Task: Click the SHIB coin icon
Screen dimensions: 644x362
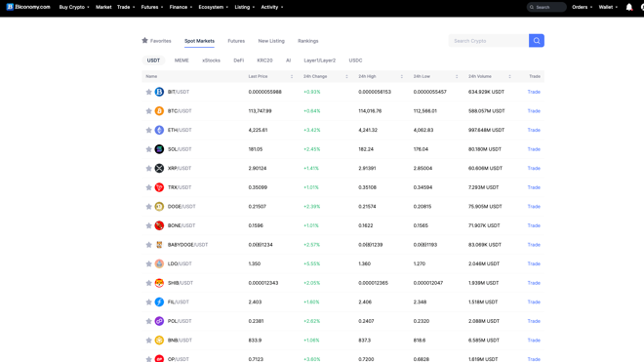Action: (159, 283)
